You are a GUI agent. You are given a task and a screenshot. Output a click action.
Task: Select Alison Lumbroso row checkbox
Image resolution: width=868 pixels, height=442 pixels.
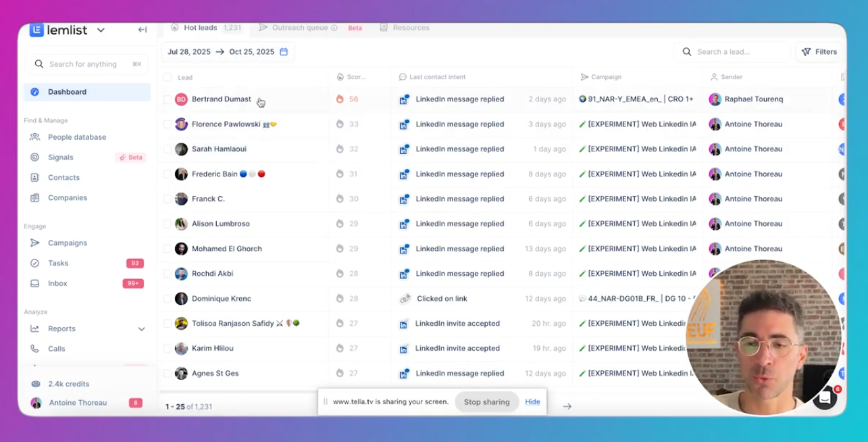click(168, 224)
